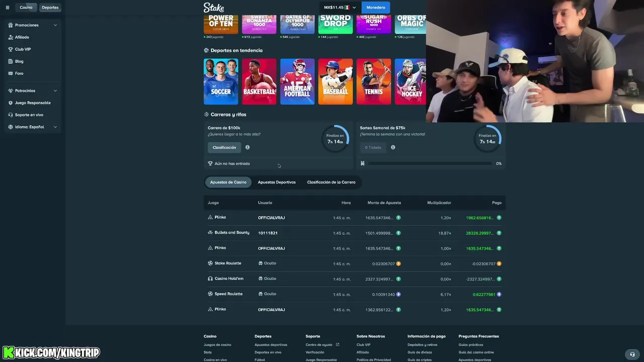Screen dimensions: 644x362
Task: Open the Ice Hockey sport thumbnail
Action: pyautogui.click(x=411, y=81)
